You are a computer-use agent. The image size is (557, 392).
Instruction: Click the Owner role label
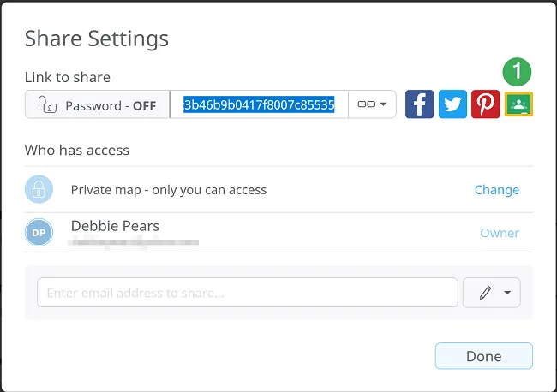tap(499, 233)
